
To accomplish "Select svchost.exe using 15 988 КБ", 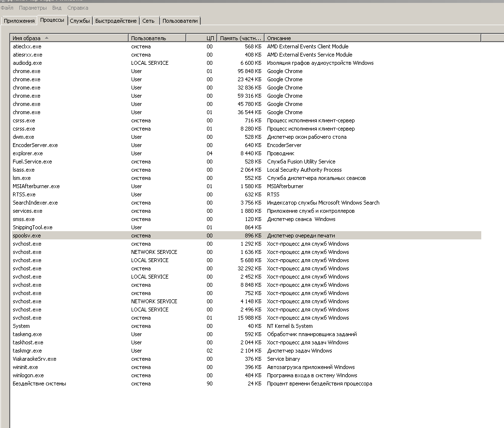I will [x=247, y=318].
